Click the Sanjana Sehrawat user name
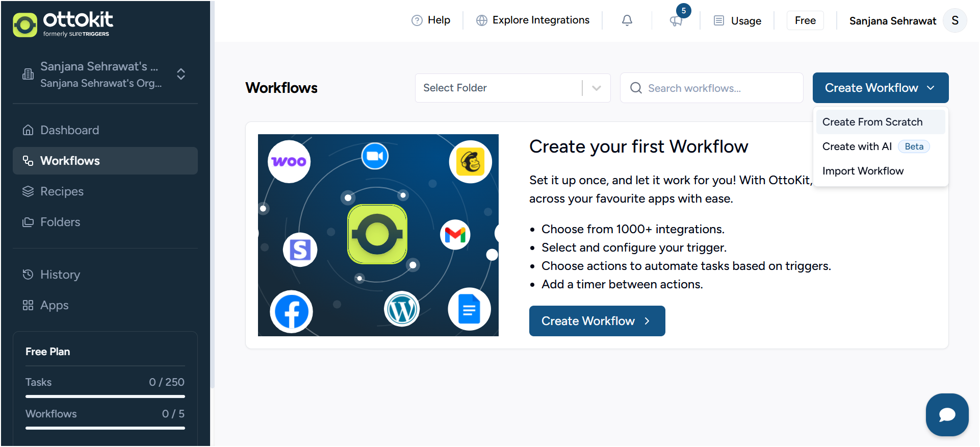The height and width of the screenshot is (447, 980). point(893,21)
